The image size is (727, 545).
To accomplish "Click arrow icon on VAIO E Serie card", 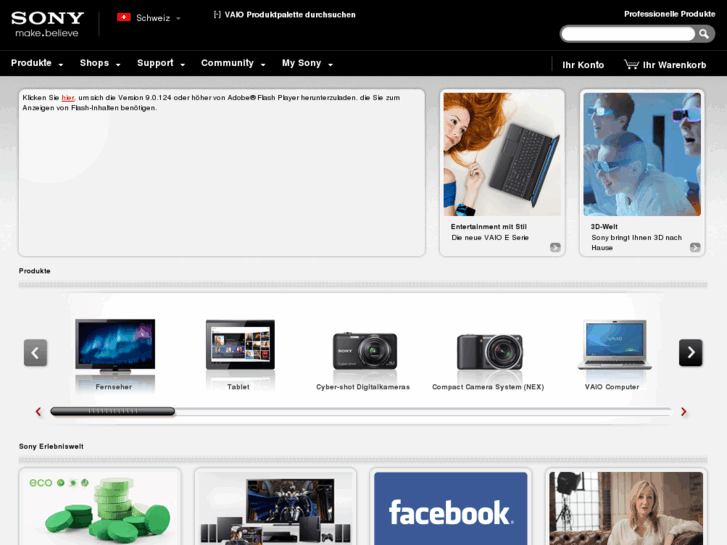I will [555, 247].
